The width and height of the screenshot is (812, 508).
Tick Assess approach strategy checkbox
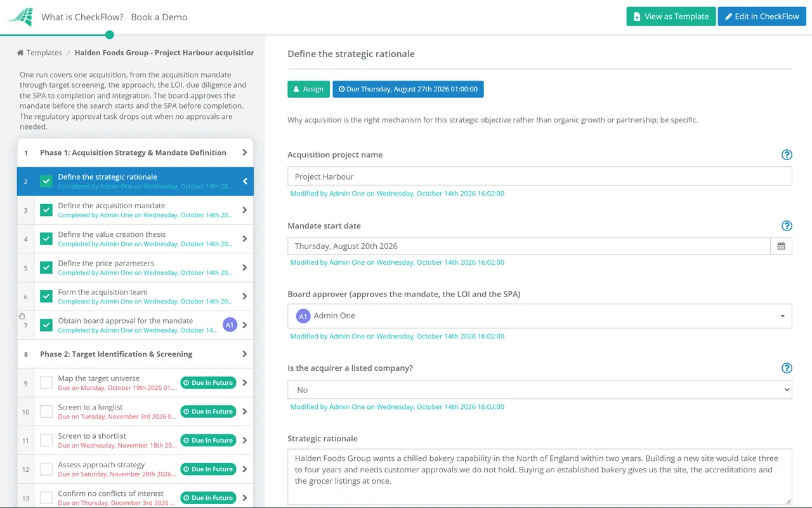click(46, 469)
